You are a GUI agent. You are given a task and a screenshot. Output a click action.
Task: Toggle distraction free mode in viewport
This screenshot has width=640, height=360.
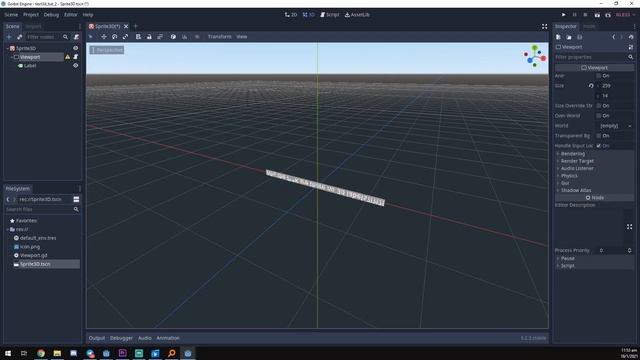pyautogui.click(x=544, y=27)
